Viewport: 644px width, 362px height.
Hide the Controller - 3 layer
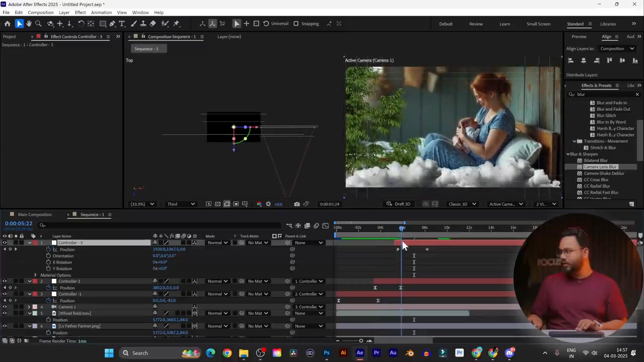point(5,243)
